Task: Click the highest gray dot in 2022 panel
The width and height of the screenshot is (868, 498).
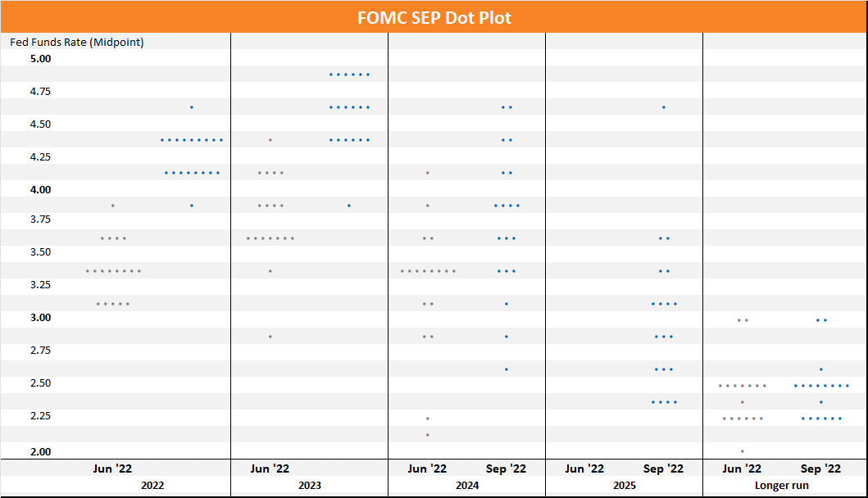Action: pos(113,206)
